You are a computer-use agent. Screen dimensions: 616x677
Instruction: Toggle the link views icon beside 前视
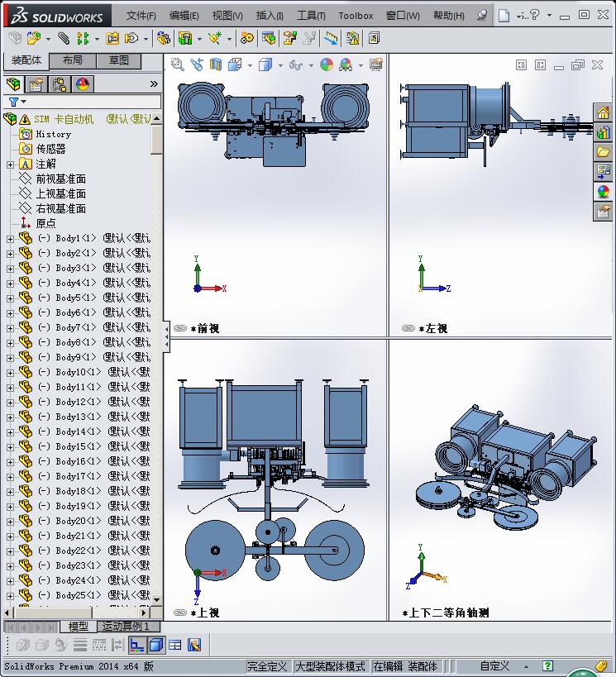click(179, 328)
